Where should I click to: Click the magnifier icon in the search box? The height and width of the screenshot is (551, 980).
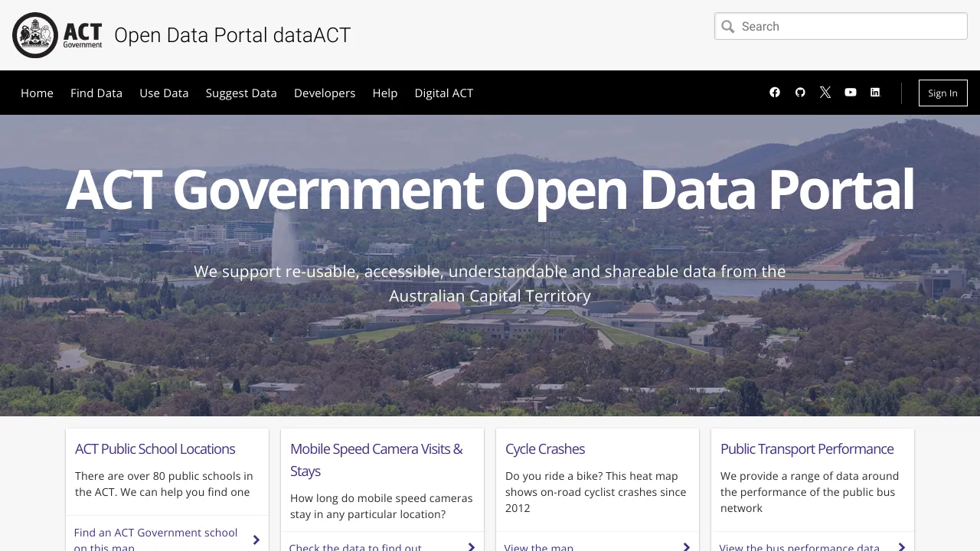coord(728,27)
